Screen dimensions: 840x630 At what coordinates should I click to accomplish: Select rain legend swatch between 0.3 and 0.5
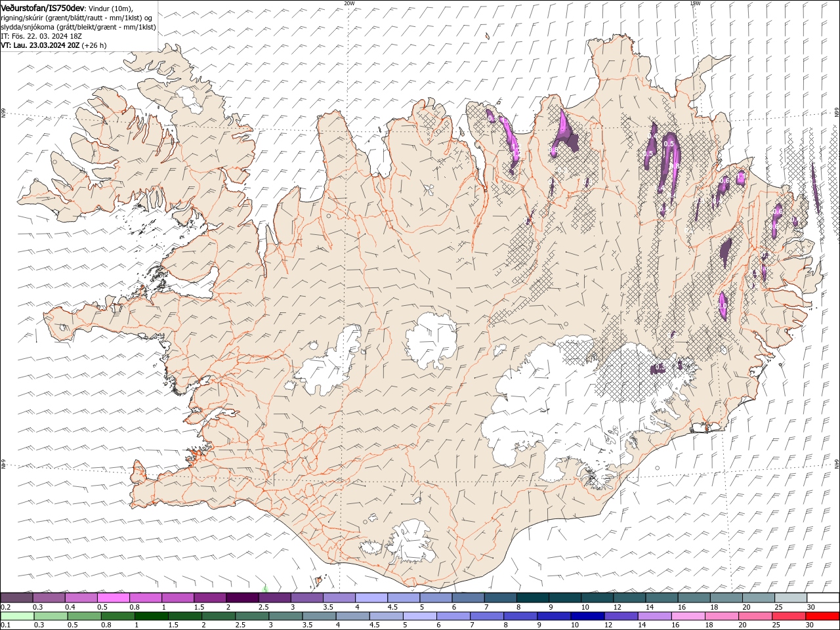coord(51,616)
